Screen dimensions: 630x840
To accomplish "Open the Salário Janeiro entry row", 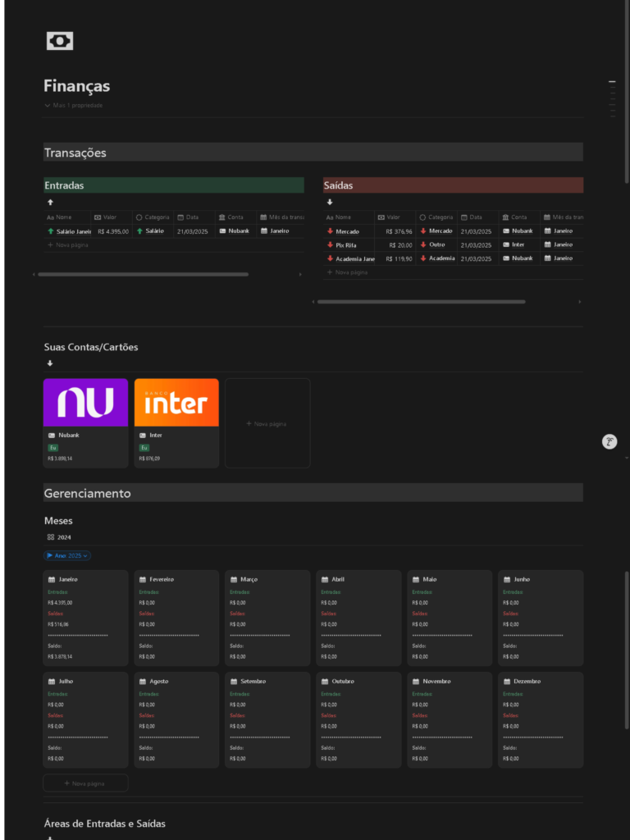I will tap(69, 231).
